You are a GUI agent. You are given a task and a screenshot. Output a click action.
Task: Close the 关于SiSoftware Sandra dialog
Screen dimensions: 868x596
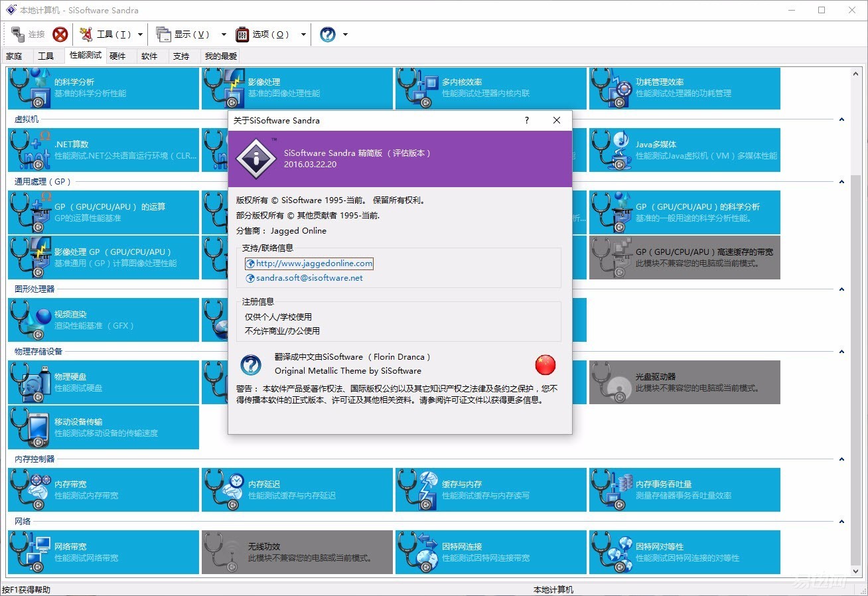[x=557, y=120]
